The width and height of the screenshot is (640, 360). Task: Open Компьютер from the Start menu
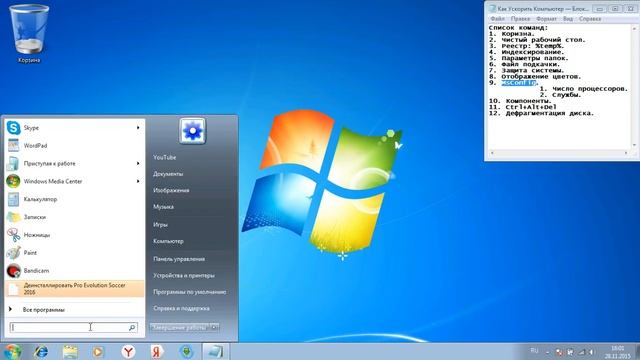(x=168, y=241)
